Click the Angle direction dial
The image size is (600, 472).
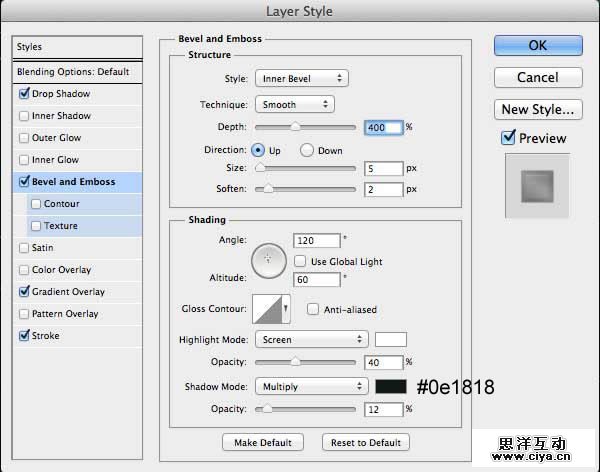pos(267,260)
